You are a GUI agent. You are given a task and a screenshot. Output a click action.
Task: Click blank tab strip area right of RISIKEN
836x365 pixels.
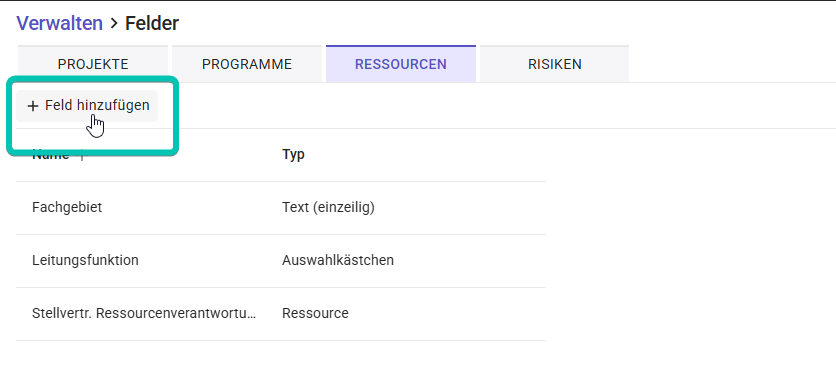tap(732, 64)
